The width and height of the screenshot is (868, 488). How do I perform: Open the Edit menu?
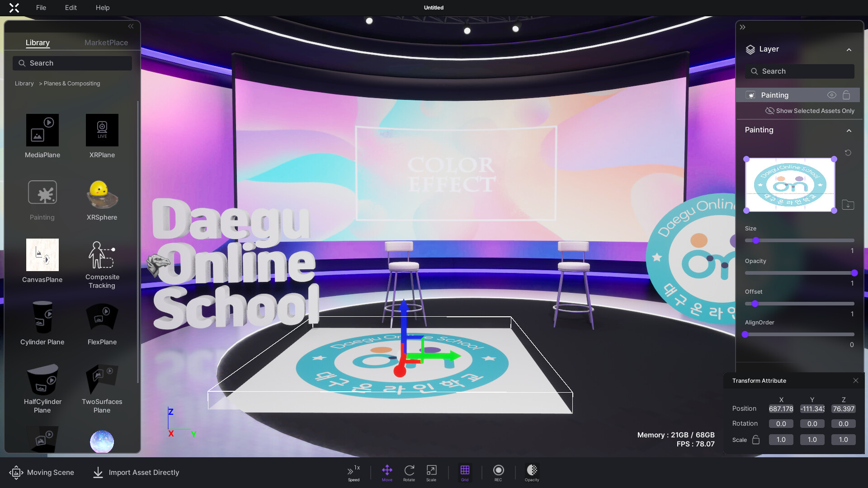tap(71, 8)
